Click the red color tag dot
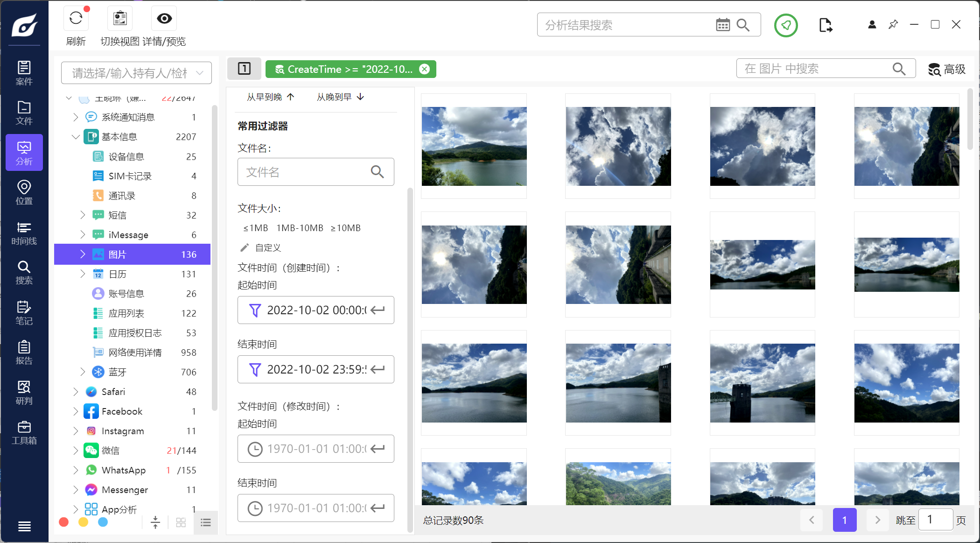 click(64, 522)
